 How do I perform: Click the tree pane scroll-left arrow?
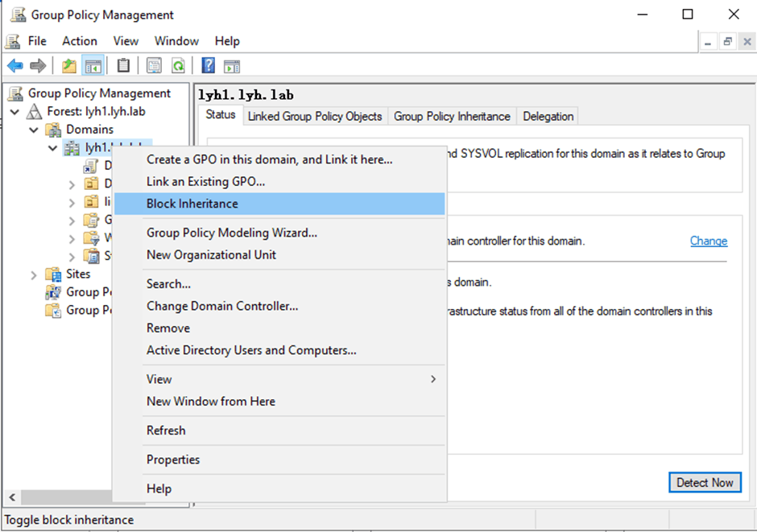[x=12, y=497]
